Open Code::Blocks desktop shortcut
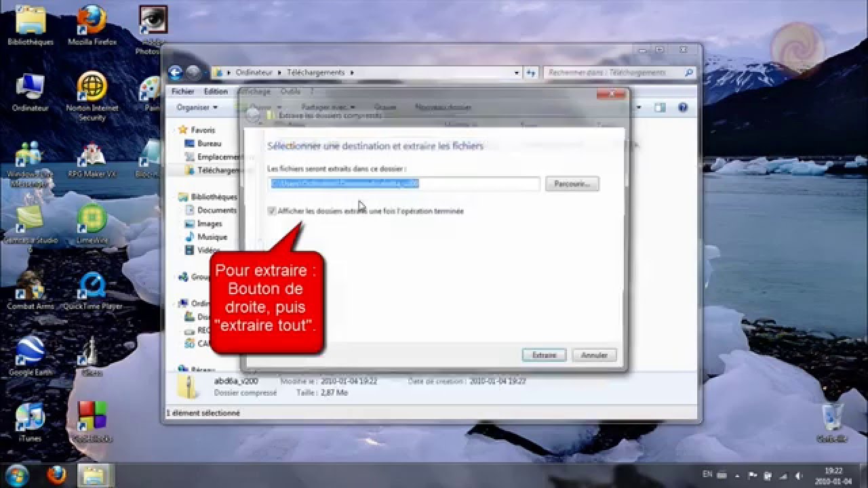This screenshot has height=488, width=868. 92,422
